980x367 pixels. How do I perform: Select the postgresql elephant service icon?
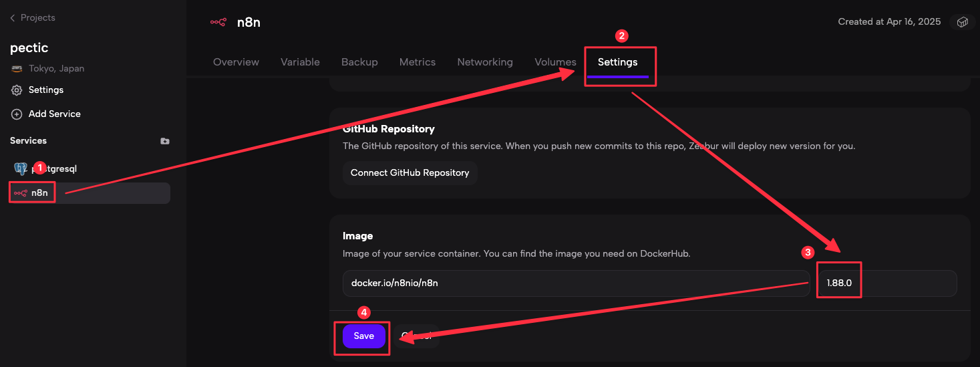coord(20,168)
